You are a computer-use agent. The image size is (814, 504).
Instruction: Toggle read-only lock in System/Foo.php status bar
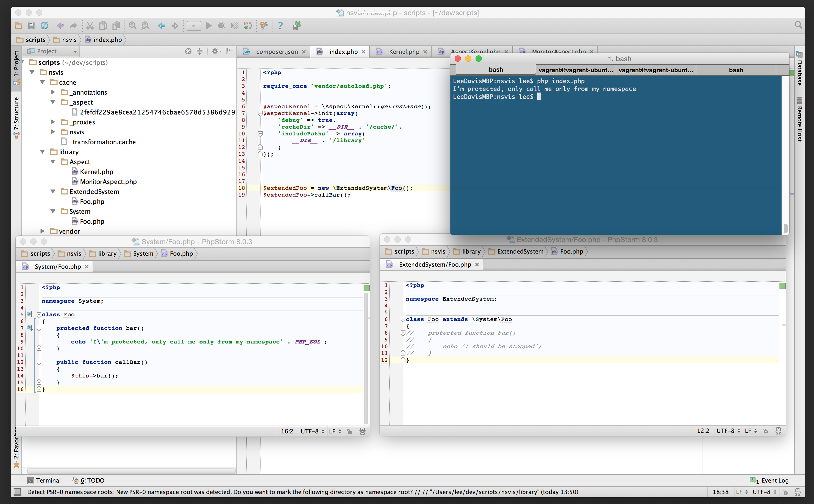point(349,431)
